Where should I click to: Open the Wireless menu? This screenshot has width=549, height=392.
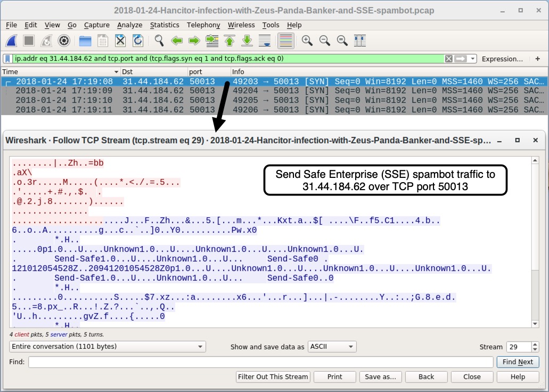[241, 25]
